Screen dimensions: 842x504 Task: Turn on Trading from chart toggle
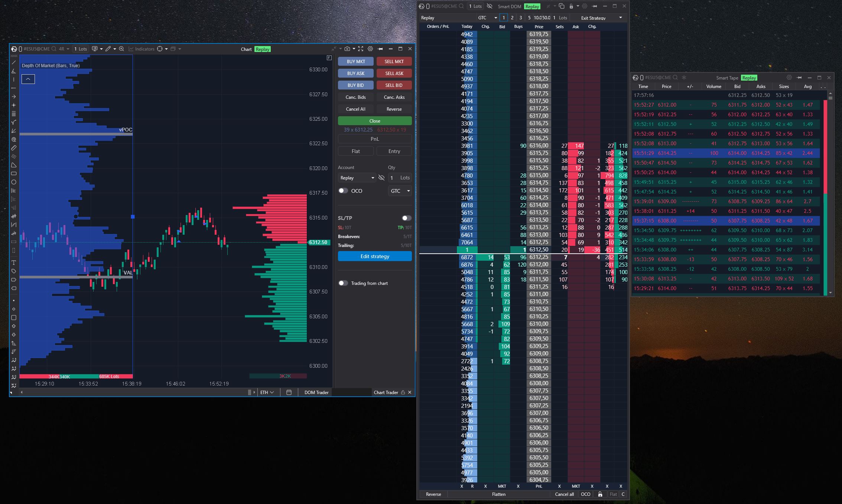pyautogui.click(x=343, y=283)
